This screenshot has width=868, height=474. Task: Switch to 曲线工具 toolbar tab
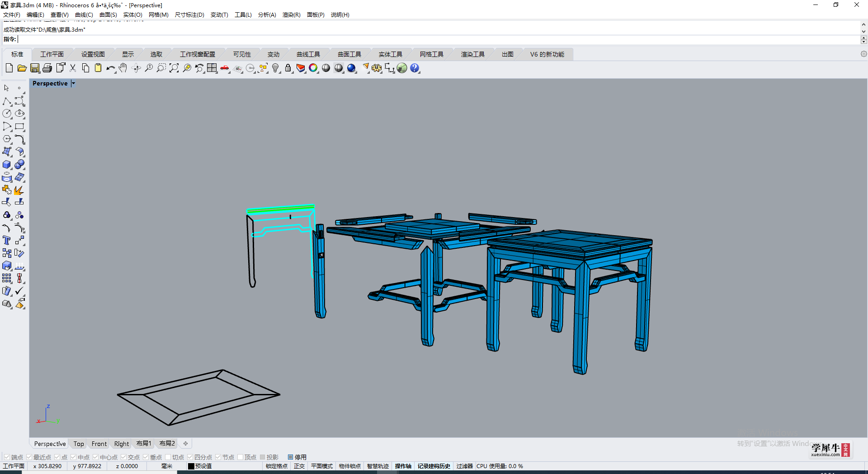[308, 54]
